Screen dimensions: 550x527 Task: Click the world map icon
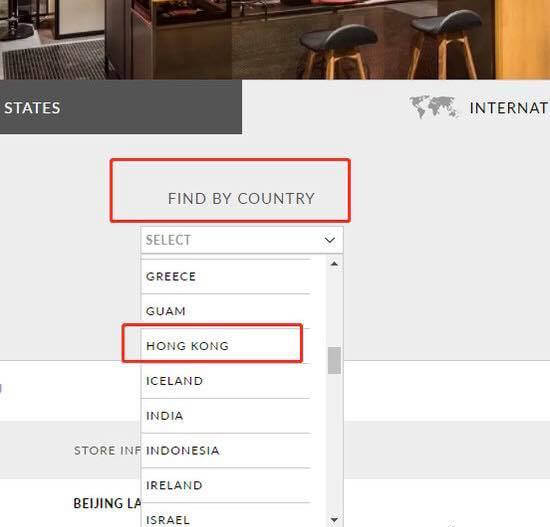[x=434, y=107]
